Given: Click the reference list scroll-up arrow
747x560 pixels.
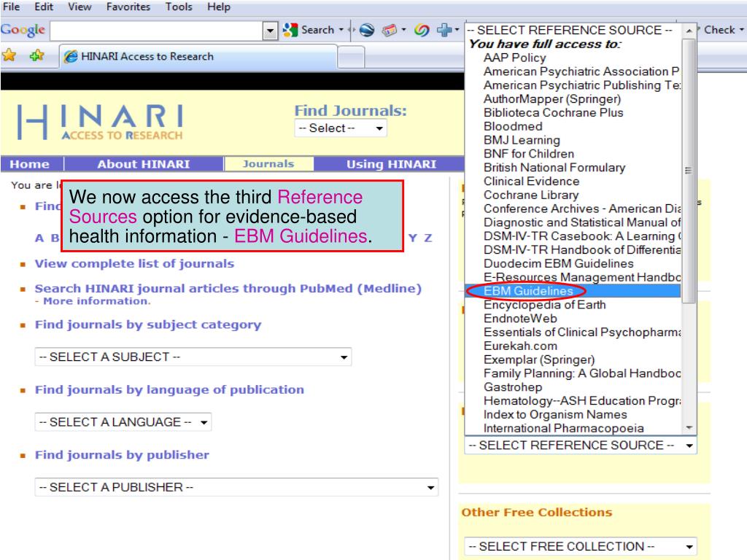Looking at the screenshot, I should 689,31.
